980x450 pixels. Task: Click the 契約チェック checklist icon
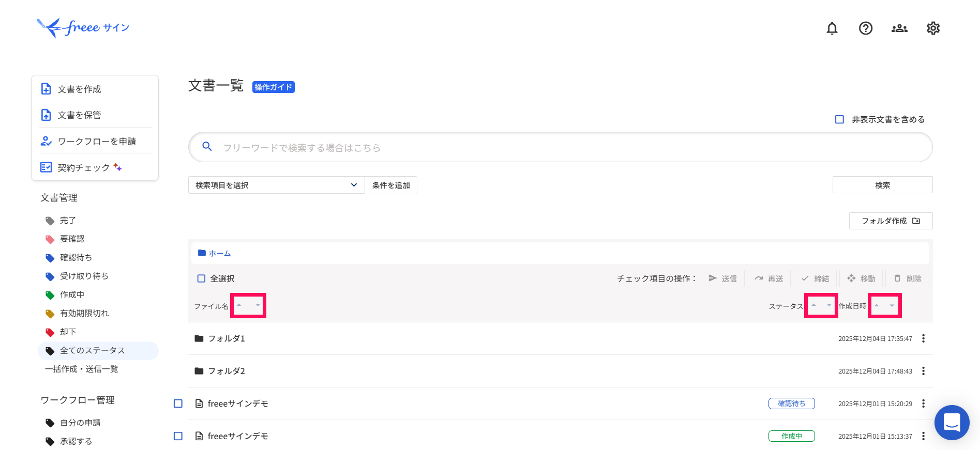click(x=46, y=167)
